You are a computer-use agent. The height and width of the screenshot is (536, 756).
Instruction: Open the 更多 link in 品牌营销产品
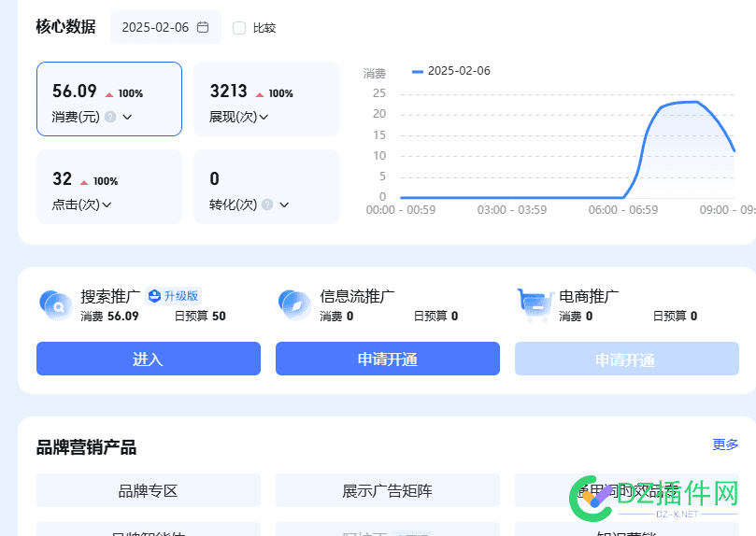coord(725,444)
